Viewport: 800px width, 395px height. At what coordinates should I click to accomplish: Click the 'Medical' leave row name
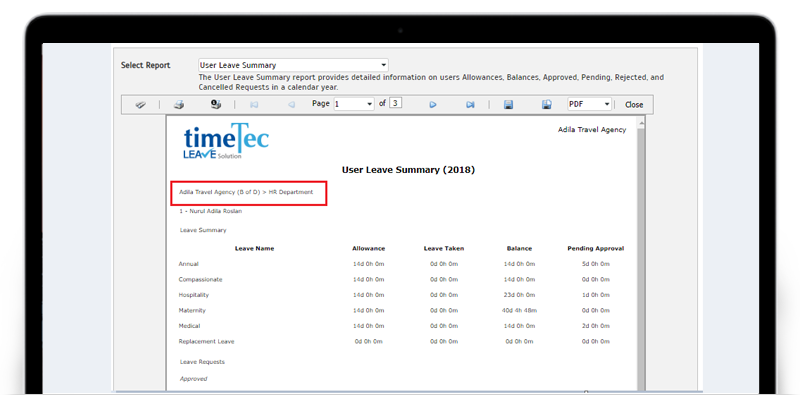(189, 326)
